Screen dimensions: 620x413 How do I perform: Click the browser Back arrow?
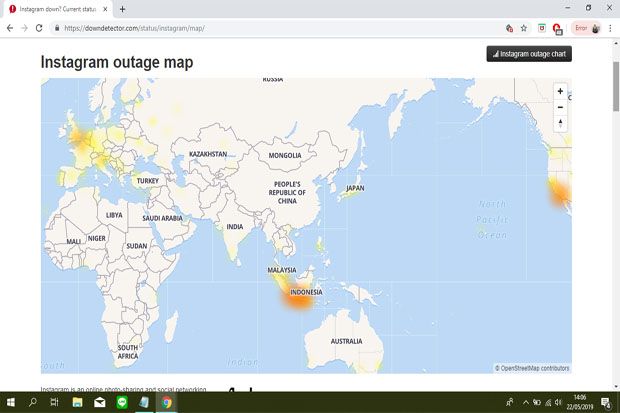pos(10,28)
